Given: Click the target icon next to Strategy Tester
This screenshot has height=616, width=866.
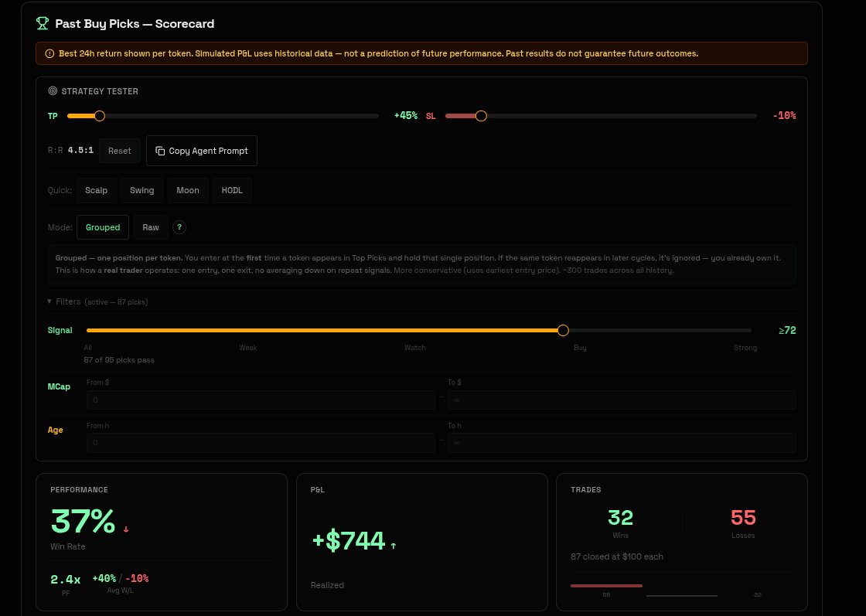Looking at the screenshot, I should [x=53, y=91].
